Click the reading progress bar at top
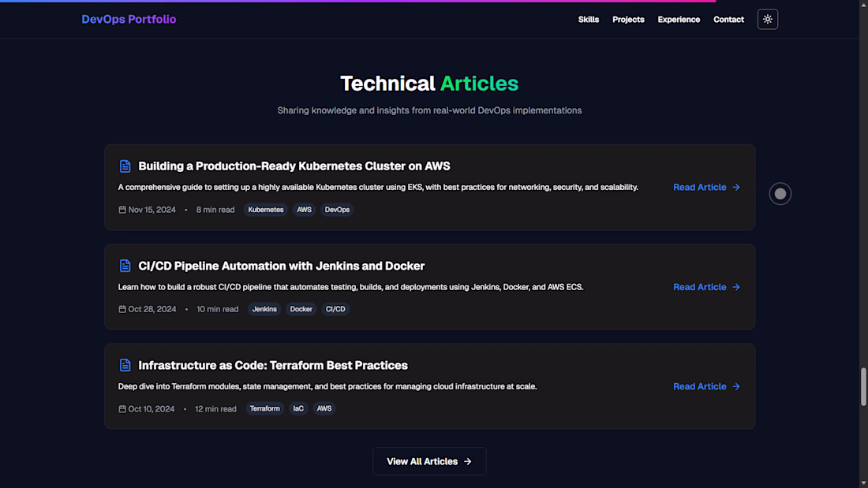Viewport: 868px width, 488px height. [357, 1]
